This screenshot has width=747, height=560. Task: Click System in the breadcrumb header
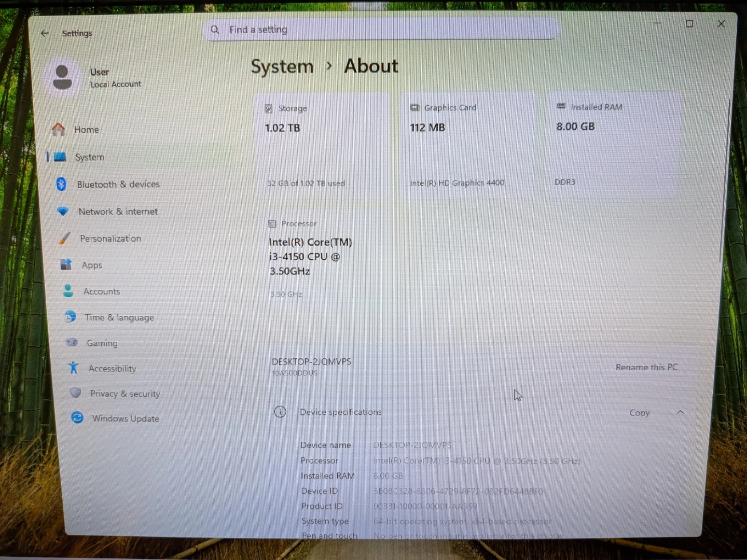tap(282, 67)
